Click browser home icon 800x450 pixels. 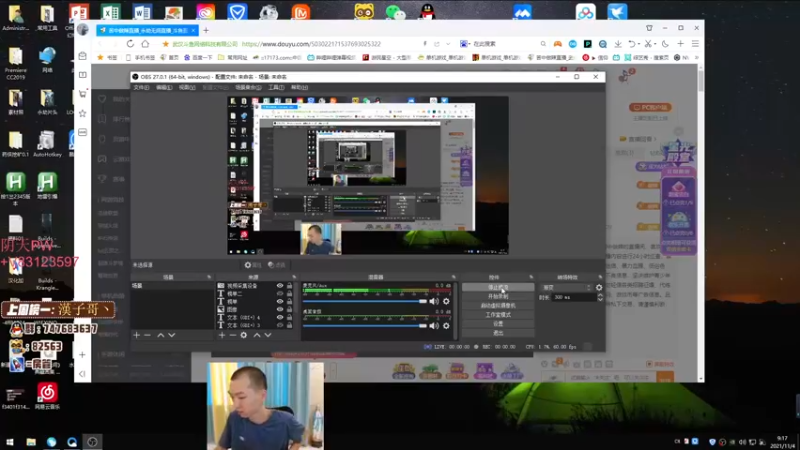[x=145, y=44]
